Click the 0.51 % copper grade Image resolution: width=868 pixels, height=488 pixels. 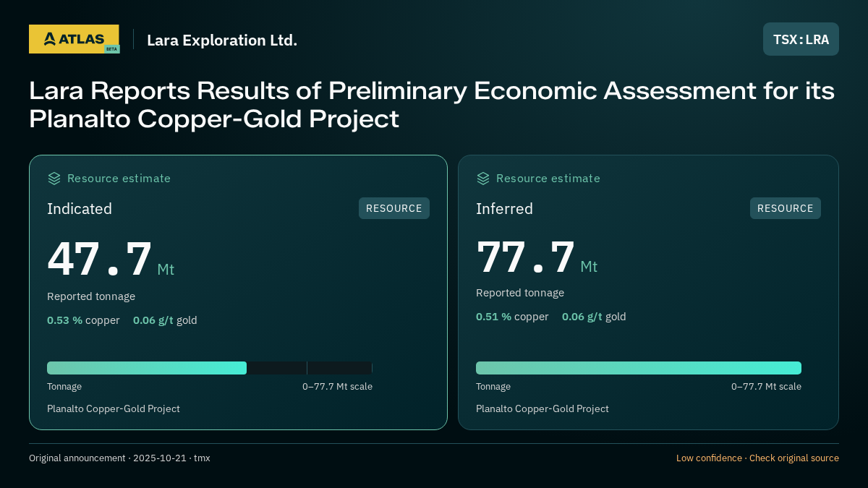coord(512,317)
